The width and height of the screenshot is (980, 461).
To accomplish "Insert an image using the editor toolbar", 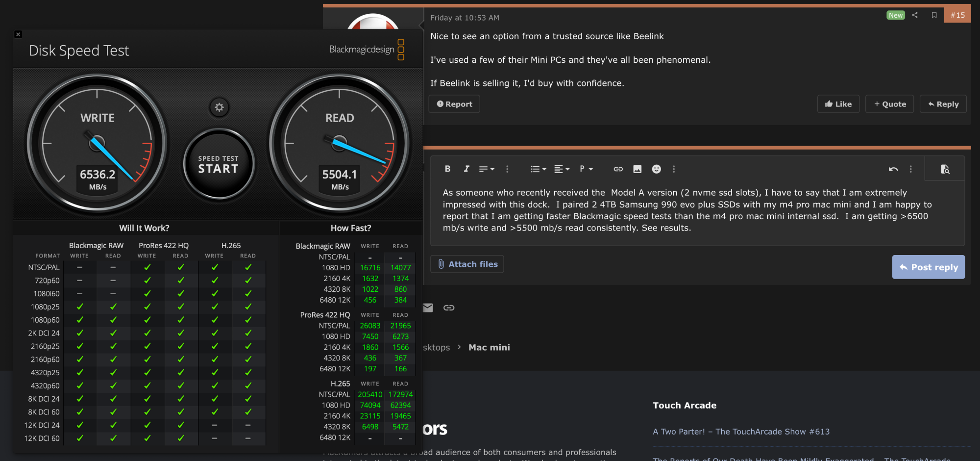I will click(x=637, y=169).
